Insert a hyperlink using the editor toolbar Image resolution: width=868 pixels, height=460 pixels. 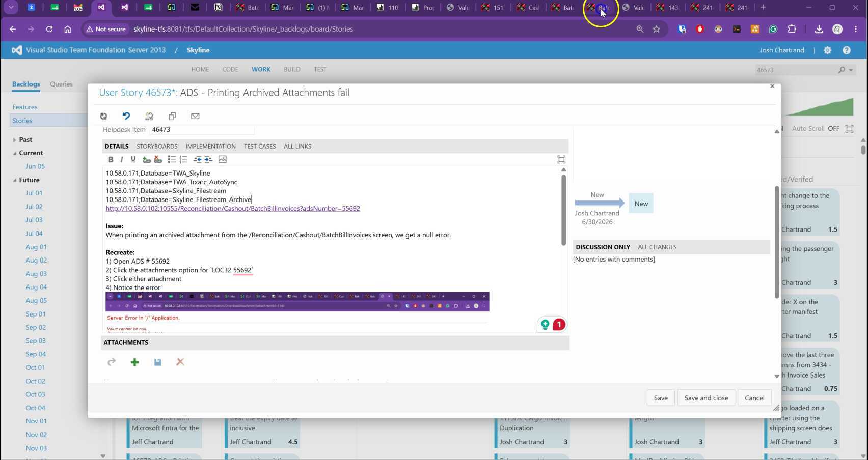tap(147, 159)
